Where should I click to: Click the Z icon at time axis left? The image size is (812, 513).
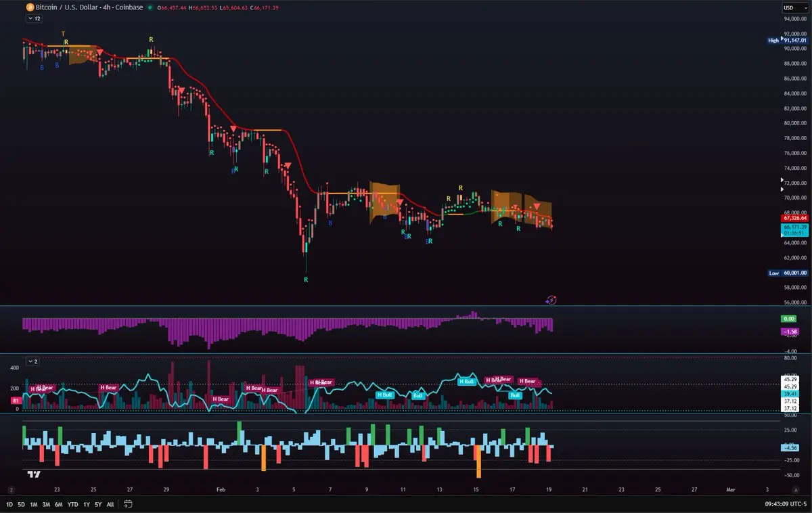click(x=11, y=489)
